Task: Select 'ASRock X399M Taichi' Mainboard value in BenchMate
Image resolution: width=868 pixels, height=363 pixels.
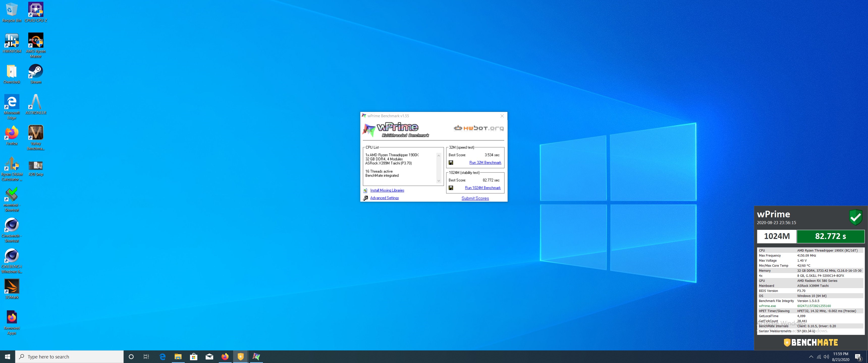Action: click(x=813, y=286)
